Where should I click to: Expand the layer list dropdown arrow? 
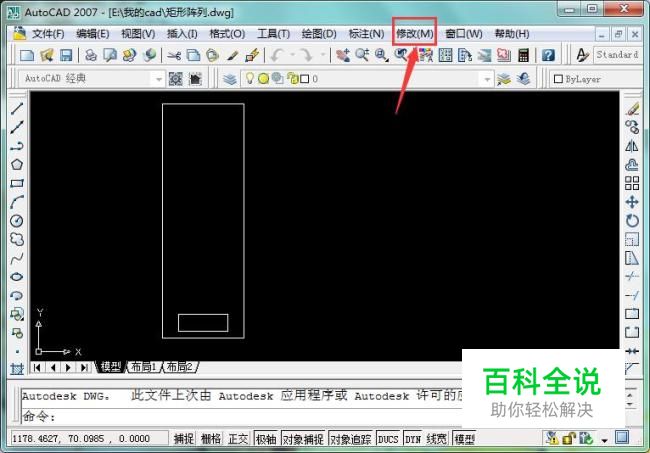487,79
